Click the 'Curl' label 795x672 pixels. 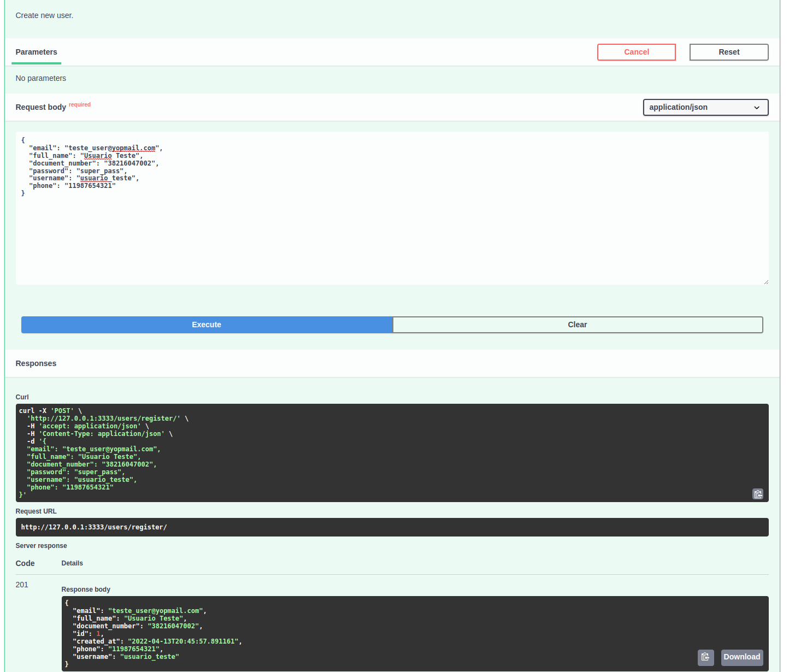tap(22, 397)
